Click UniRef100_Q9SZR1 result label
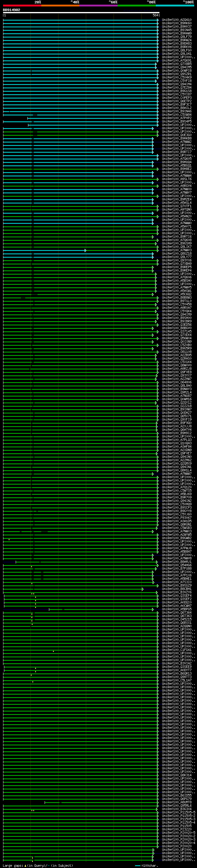The height and width of the screenshot is (868, 197). [x=177, y=74]
